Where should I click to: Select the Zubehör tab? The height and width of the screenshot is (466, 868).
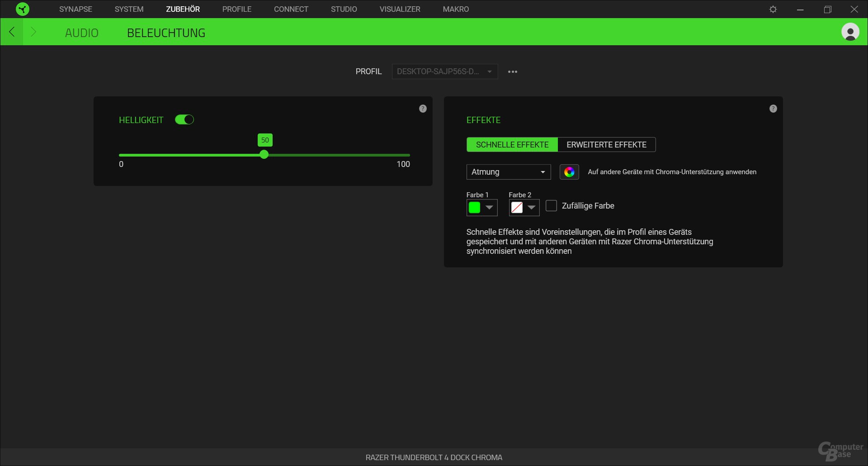183,9
